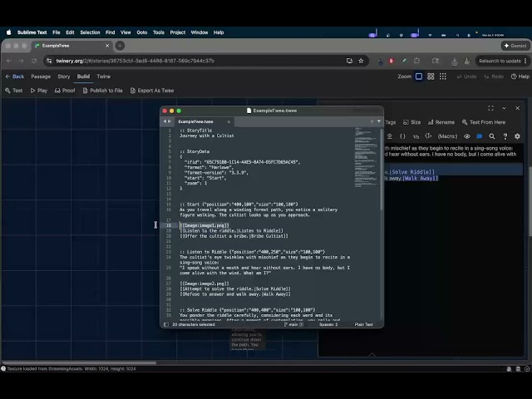Open the editor toolbar settings gear

pos(517,136)
